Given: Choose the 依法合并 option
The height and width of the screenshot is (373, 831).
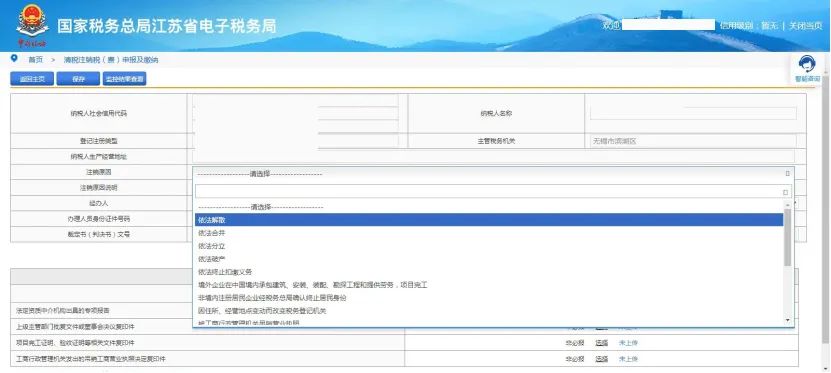Looking at the screenshot, I should tap(489, 233).
